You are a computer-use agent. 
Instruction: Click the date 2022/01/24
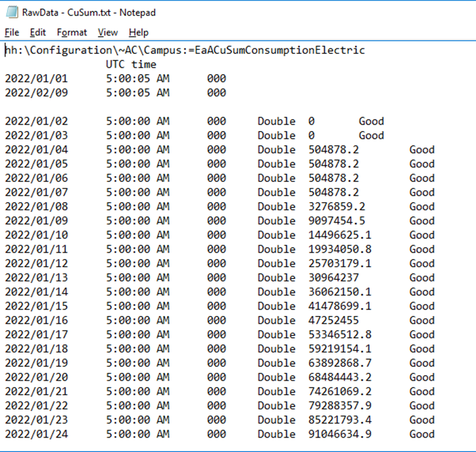tap(36, 435)
